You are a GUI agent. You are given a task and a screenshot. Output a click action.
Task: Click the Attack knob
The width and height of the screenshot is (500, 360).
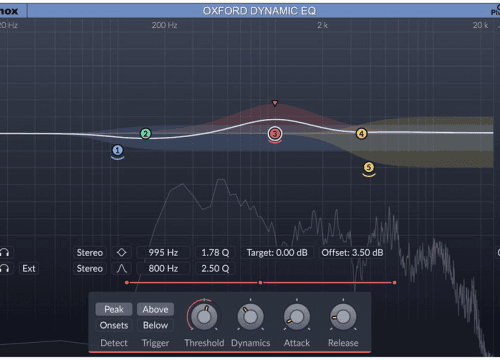click(297, 317)
